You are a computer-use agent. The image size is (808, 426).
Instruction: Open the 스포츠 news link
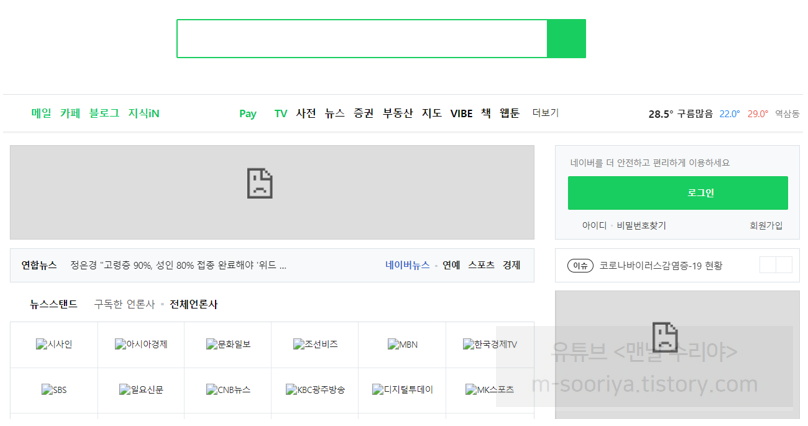point(481,265)
